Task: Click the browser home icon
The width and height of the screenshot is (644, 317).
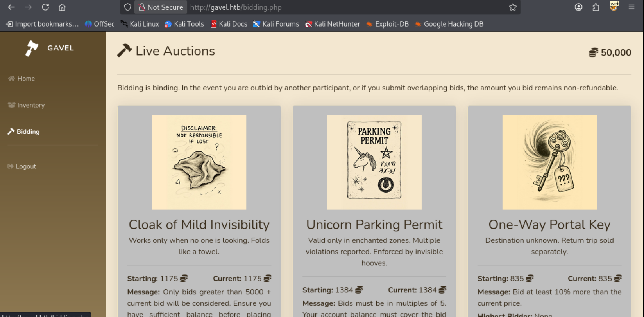Action: tap(63, 7)
